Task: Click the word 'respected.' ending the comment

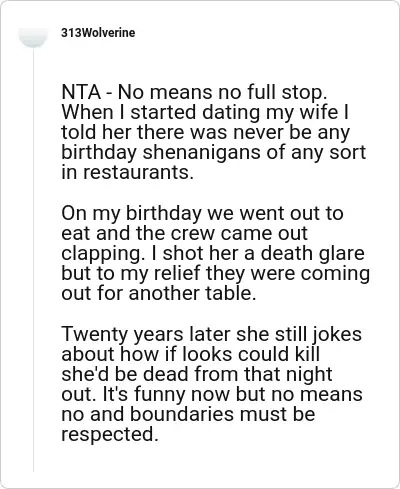Action: [x=109, y=434]
